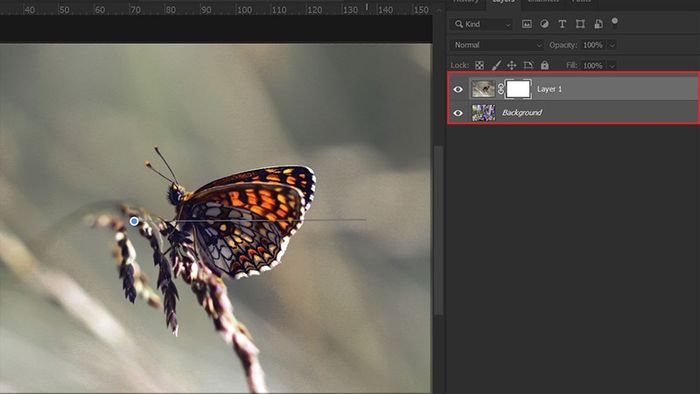Hide the Background layer eye icon
The image size is (700, 394).
click(x=458, y=113)
